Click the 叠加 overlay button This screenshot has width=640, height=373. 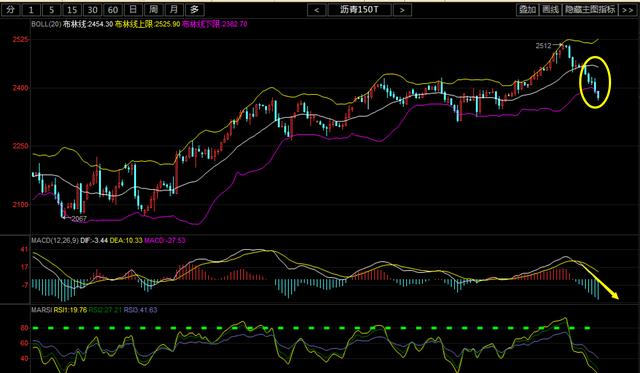click(527, 10)
